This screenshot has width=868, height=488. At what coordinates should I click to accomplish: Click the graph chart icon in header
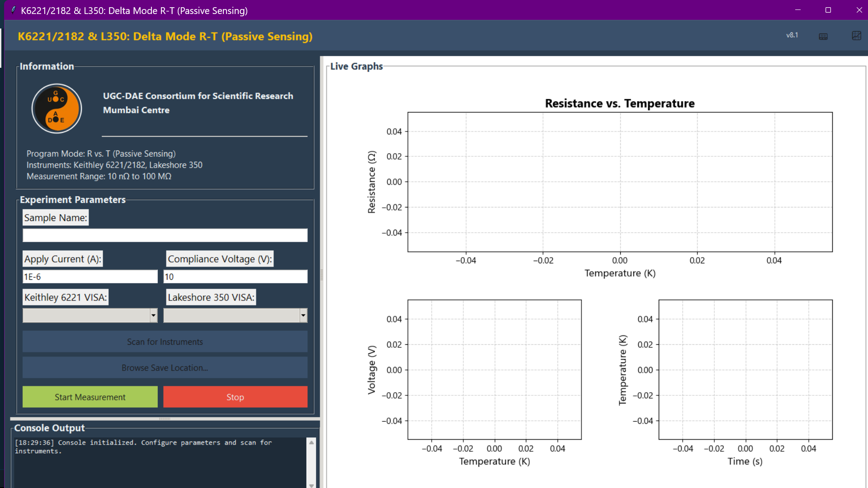856,36
